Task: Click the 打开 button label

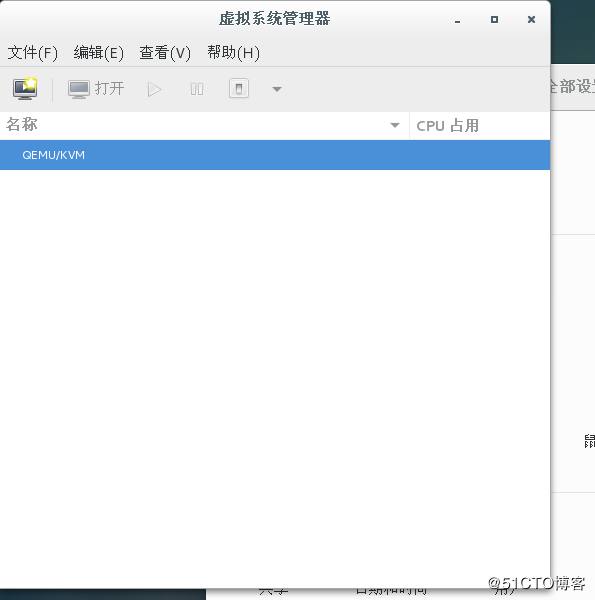Action: click(109, 88)
